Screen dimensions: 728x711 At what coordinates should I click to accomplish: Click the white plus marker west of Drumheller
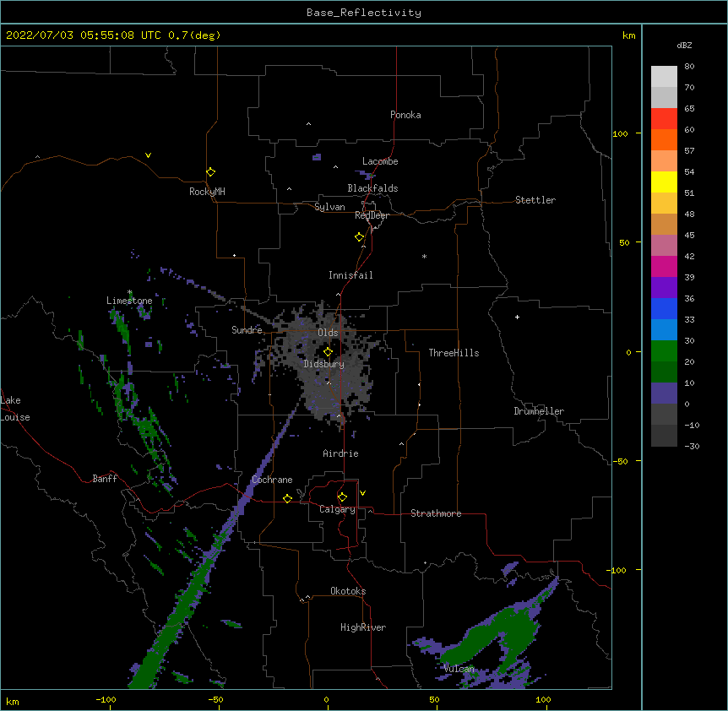[517, 317]
